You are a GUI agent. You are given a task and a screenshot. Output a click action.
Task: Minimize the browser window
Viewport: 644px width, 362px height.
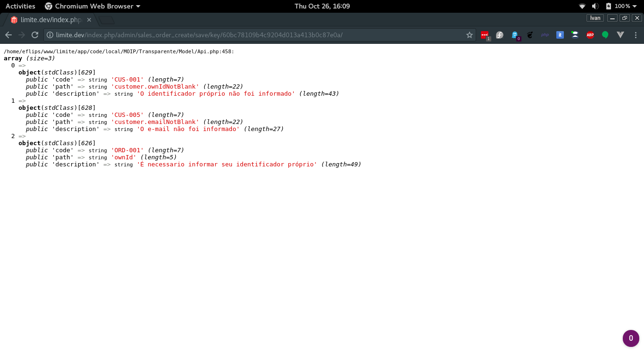click(x=612, y=18)
